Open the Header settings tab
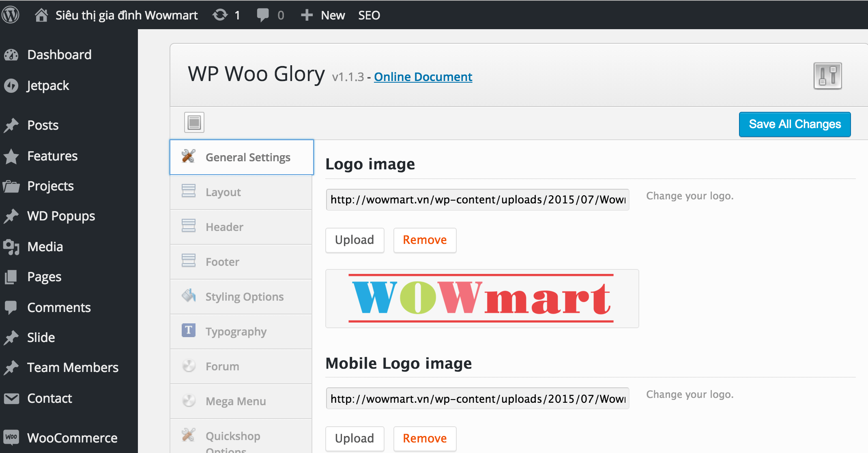Image resolution: width=868 pixels, height=453 pixels. 241,227
